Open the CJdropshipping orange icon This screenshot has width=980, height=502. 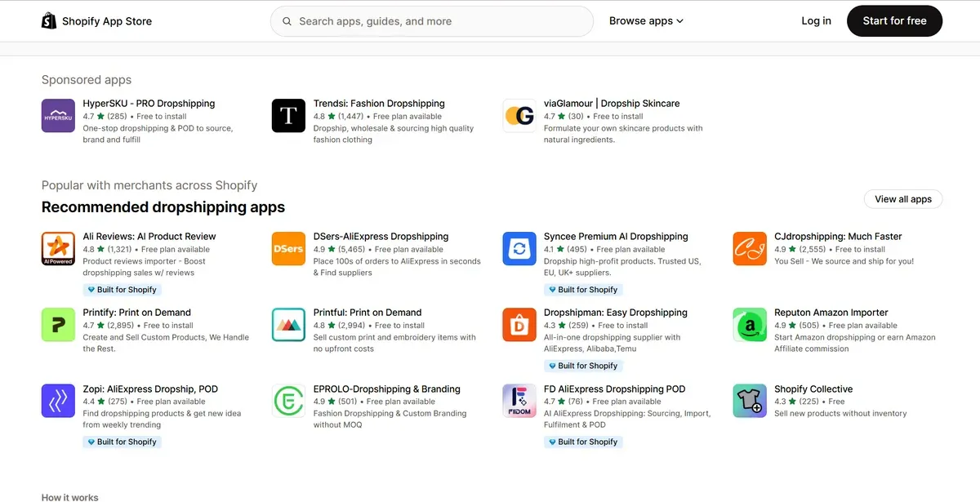pyautogui.click(x=750, y=249)
